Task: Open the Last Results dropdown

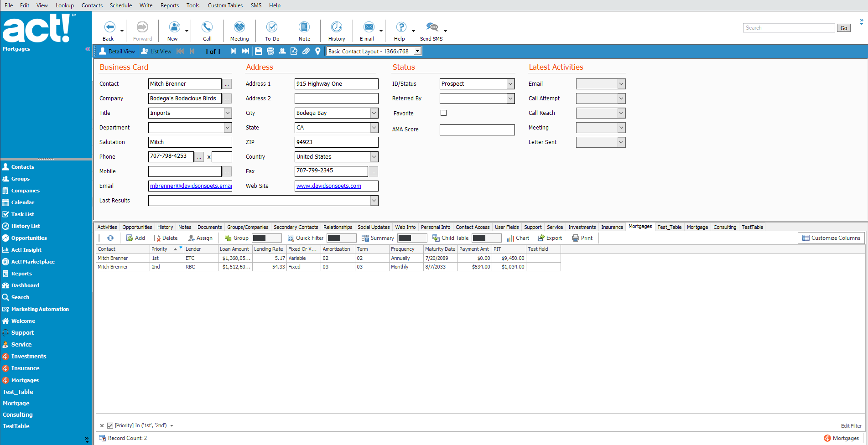Action: [374, 201]
